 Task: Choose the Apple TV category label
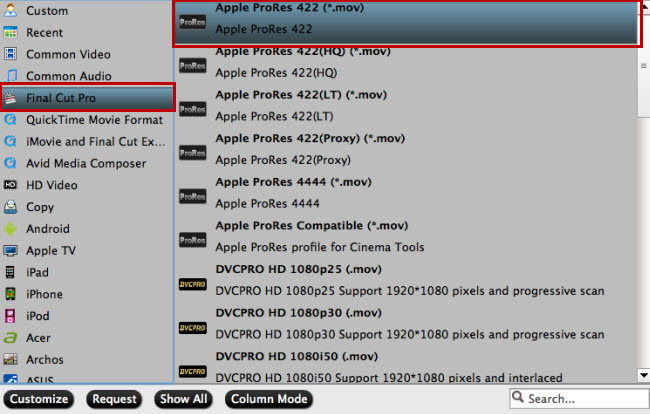click(51, 251)
